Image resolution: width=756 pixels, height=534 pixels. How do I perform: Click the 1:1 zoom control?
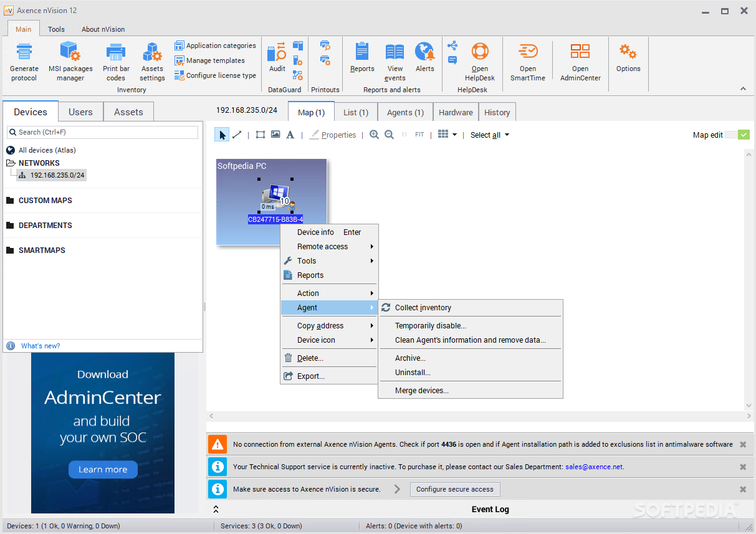404,135
